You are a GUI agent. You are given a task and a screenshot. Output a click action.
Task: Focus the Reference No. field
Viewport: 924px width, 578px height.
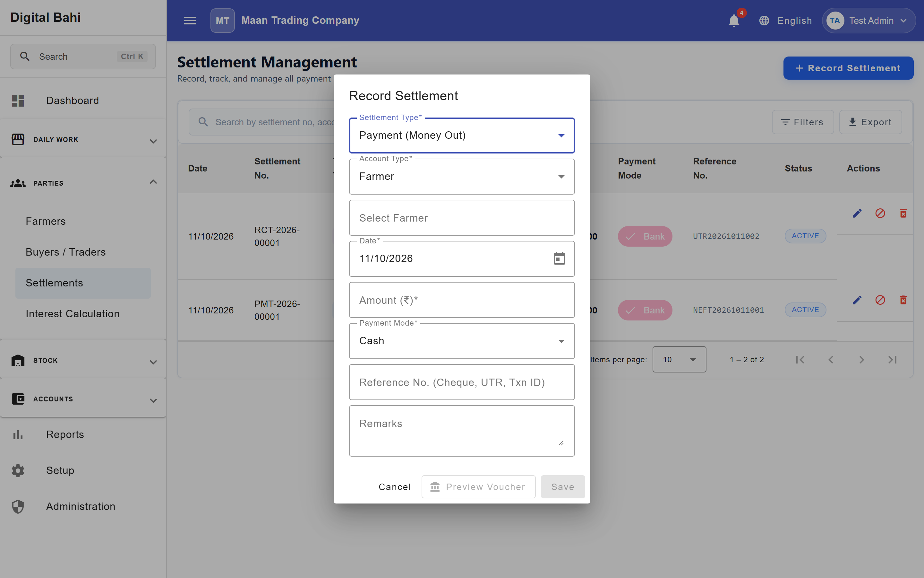tap(462, 382)
